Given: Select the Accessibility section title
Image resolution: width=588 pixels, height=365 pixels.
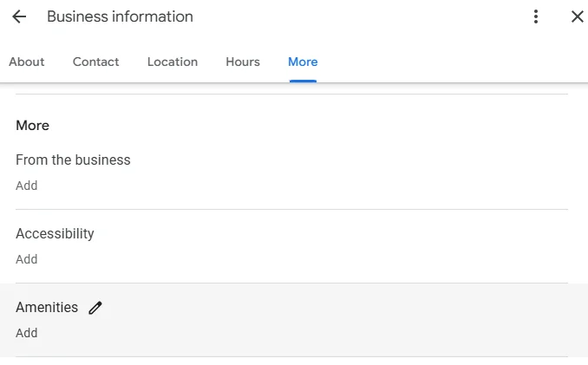Looking at the screenshot, I should pyautogui.click(x=55, y=234).
